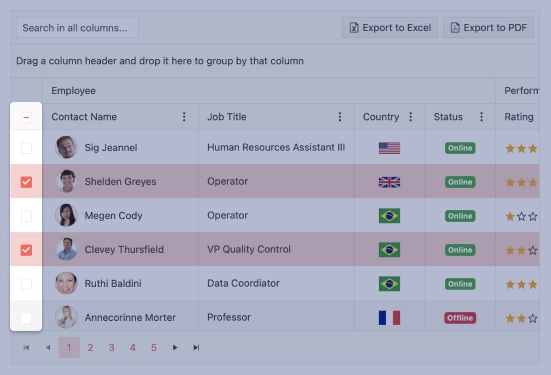Open page 5 in pager
Viewport: 551px width, 375px height.
(x=154, y=348)
